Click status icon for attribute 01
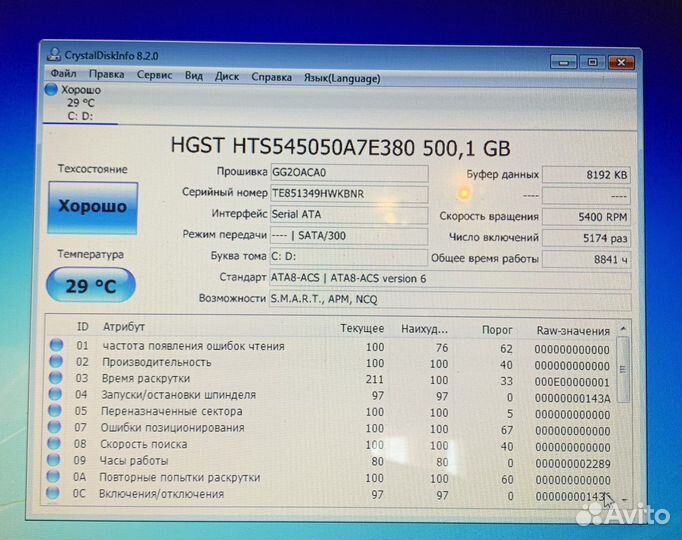Image resolution: width=682 pixels, height=540 pixels. pyautogui.click(x=56, y=345)
